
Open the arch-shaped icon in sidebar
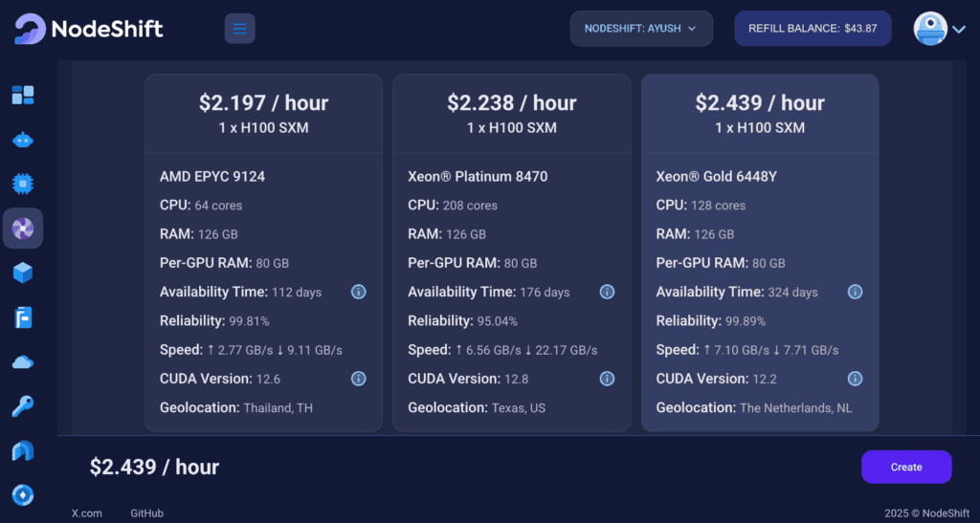click(x=23, y=450)
